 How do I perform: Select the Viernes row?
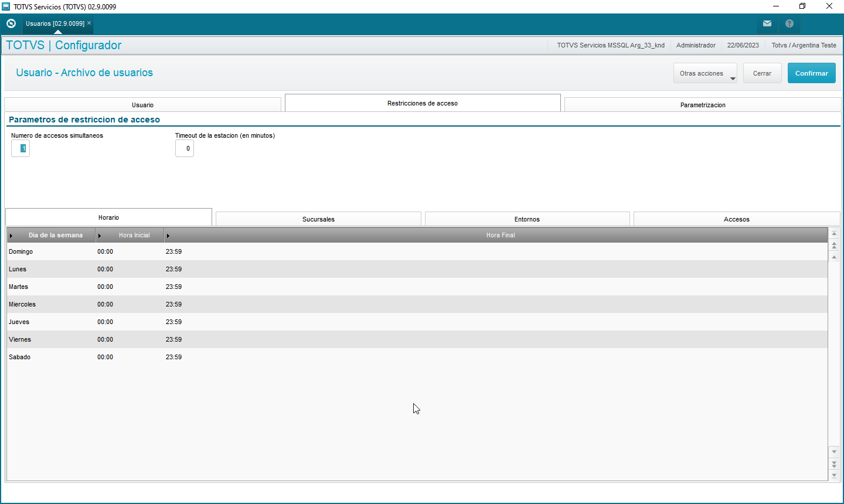(417, 339)
